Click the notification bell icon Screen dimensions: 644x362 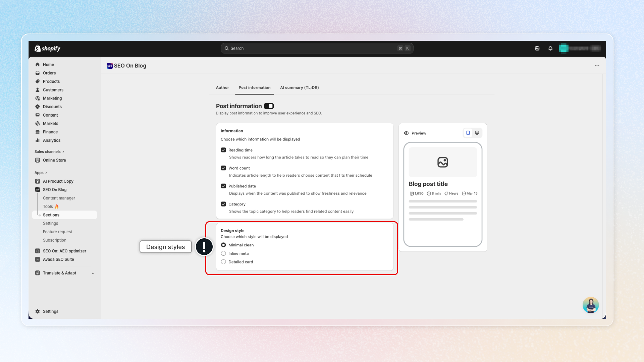tap(550, 48)
